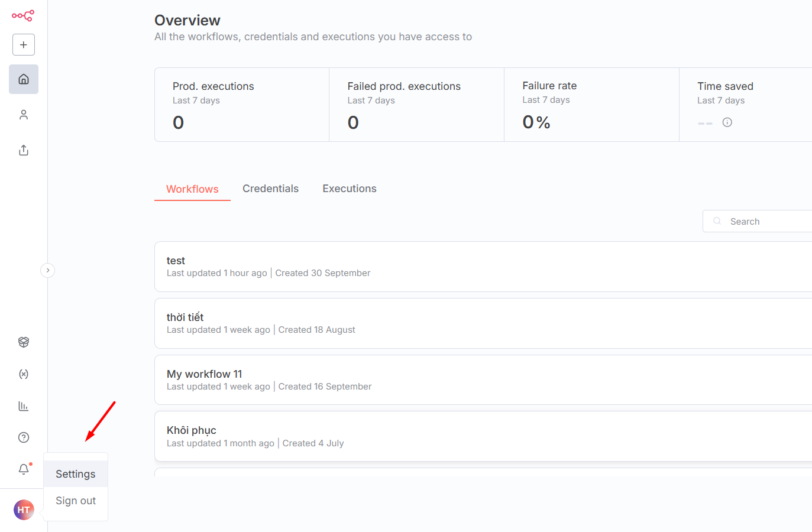Screen dimensions: 812x532
Task: Click 'Created 18 August' text
Action: [317, 330]
